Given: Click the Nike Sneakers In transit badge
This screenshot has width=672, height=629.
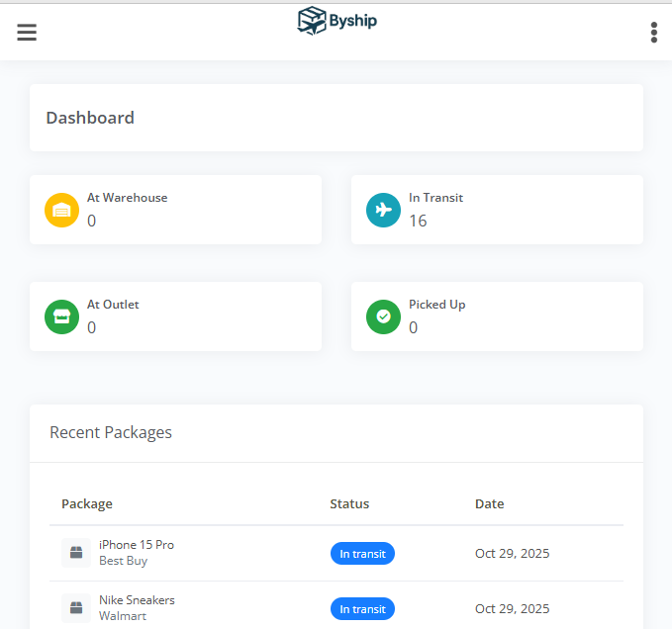Looking at the screenshot, I should (362, 608).
